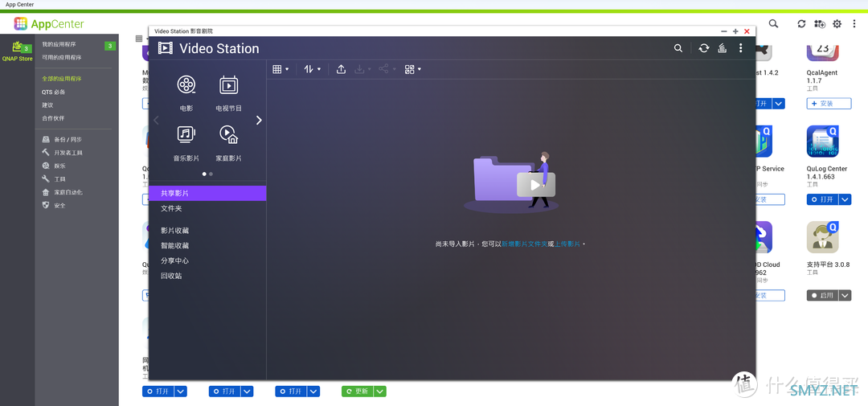Open the 音乐影片 music videos category
The width and height of the screenshot is (868, 406).
tap(186, 142)
